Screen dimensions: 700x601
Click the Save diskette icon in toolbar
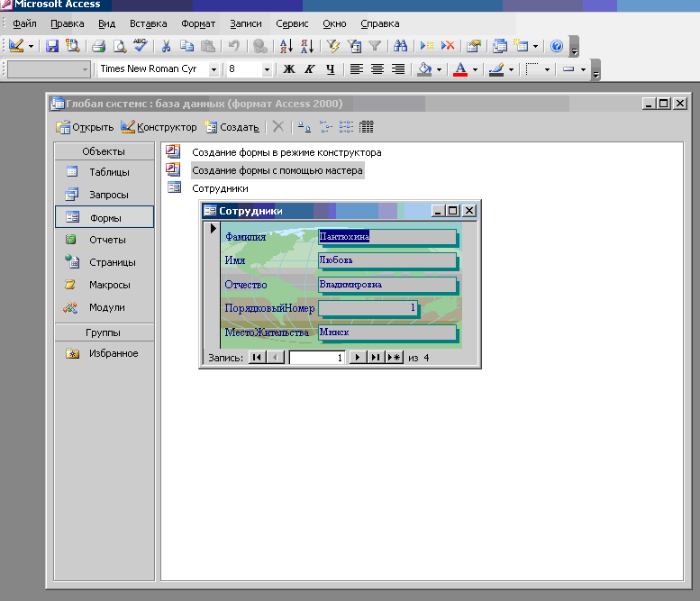[52, 46]
